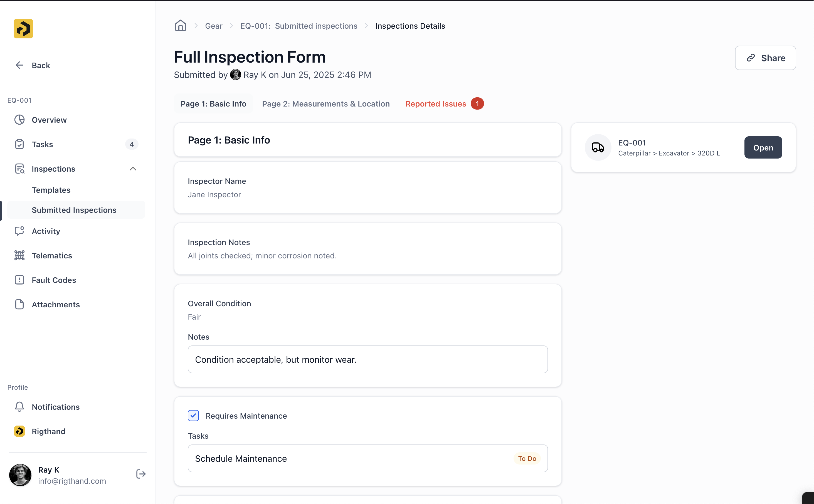Select the Page 1: Basic Info tab
Viewport: 814px width, 504px height.
[x=213, y=104]
